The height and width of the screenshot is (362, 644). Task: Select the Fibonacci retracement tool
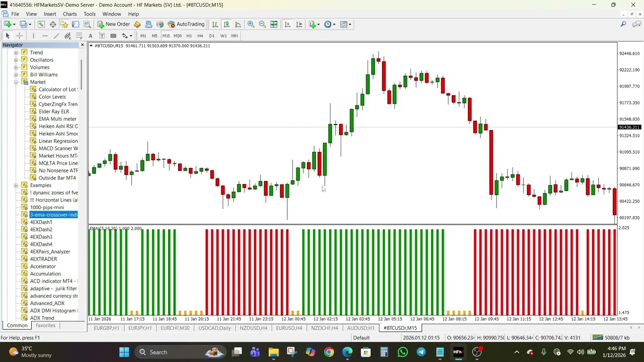point(79,36)
